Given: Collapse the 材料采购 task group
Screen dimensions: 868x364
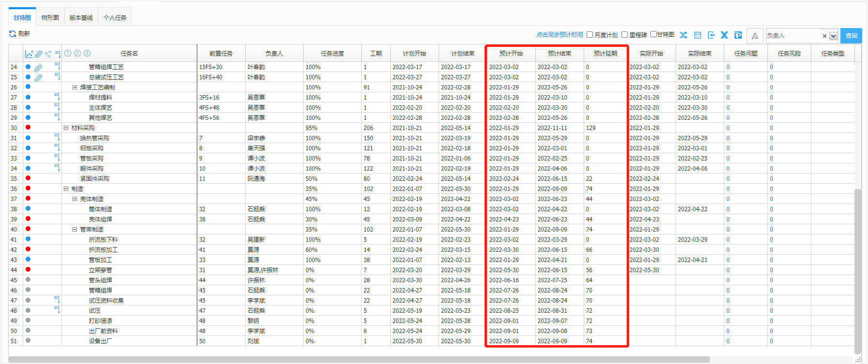Looking at the screenshot, I should coord(66,128).
